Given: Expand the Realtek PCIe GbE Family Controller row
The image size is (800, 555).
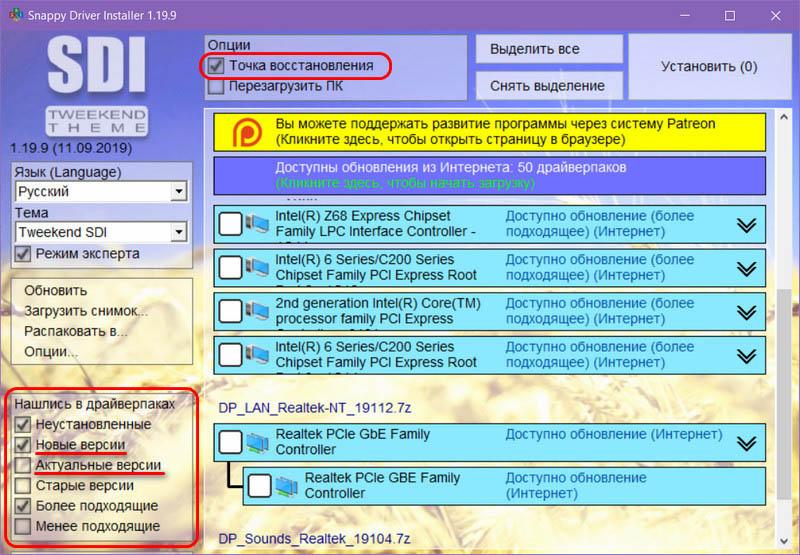Looking at the screenshot, I should (746, 443).
